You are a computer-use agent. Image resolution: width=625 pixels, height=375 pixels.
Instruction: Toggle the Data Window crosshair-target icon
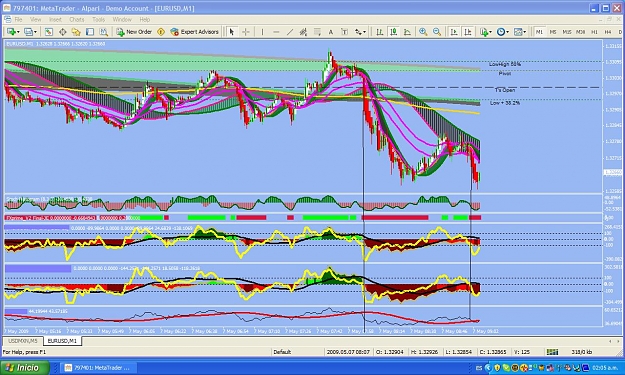pyautogui.click(x=63, y=32)
